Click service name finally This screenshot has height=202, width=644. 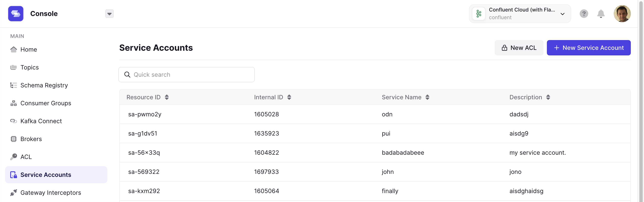390,191
